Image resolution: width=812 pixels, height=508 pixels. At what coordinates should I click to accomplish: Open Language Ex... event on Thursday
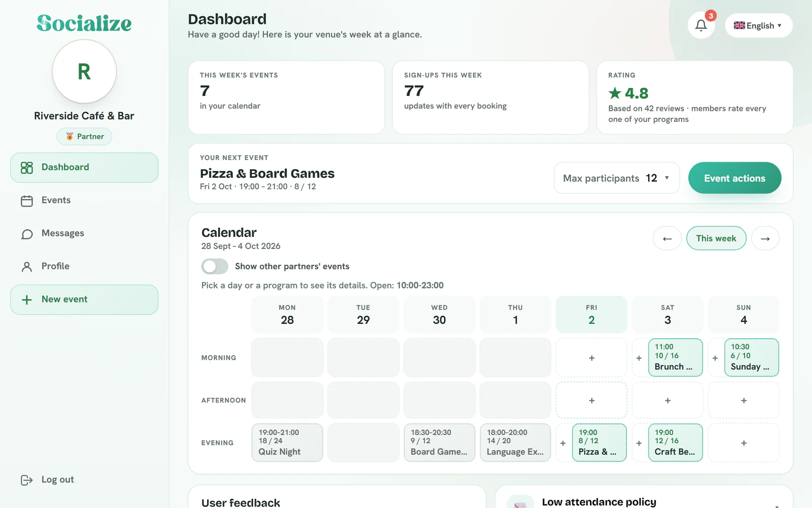click(x=516, y=442)
